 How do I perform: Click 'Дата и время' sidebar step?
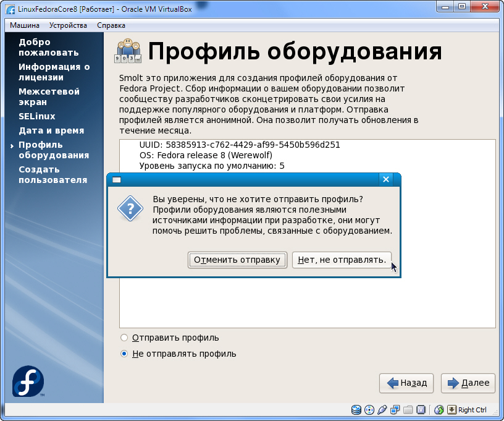51,130
